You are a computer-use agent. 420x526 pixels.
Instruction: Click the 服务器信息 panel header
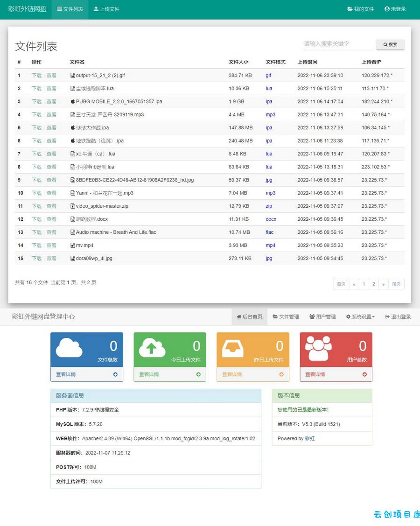tap(156, 395)
